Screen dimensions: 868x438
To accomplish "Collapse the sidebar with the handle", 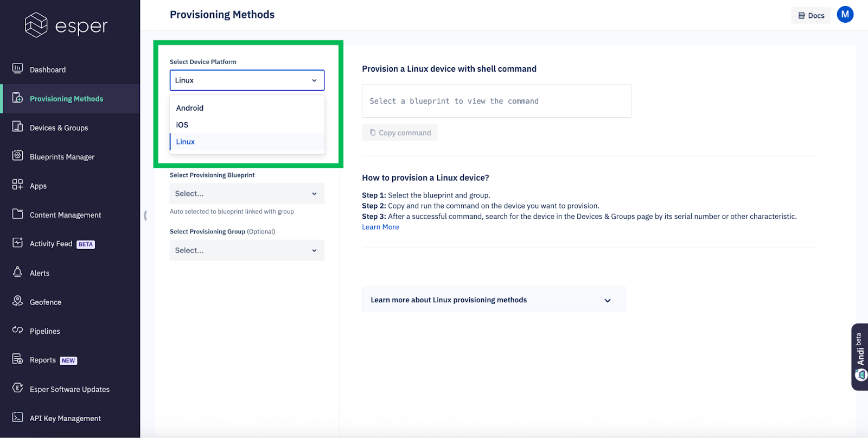I will coord(145,215).
